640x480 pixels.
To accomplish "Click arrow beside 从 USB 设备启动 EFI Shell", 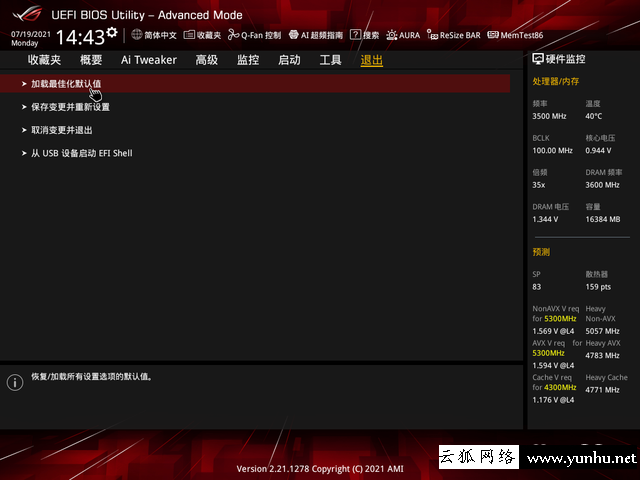I will pyautogui.click(x=24, y=153).
